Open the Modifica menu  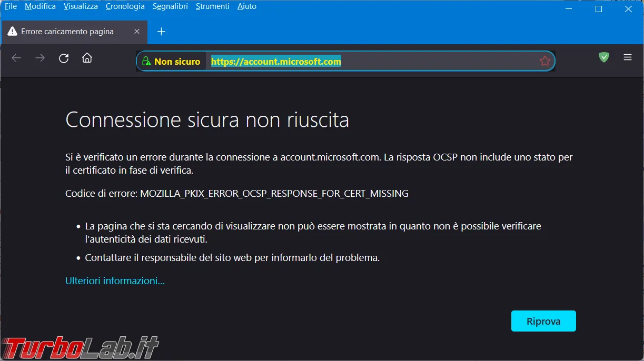click(x=40, y=6)
